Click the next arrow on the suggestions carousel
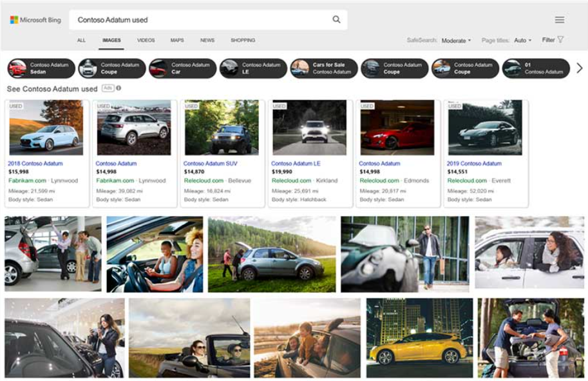Screen dimensions: 588x381 pos(578,67)
